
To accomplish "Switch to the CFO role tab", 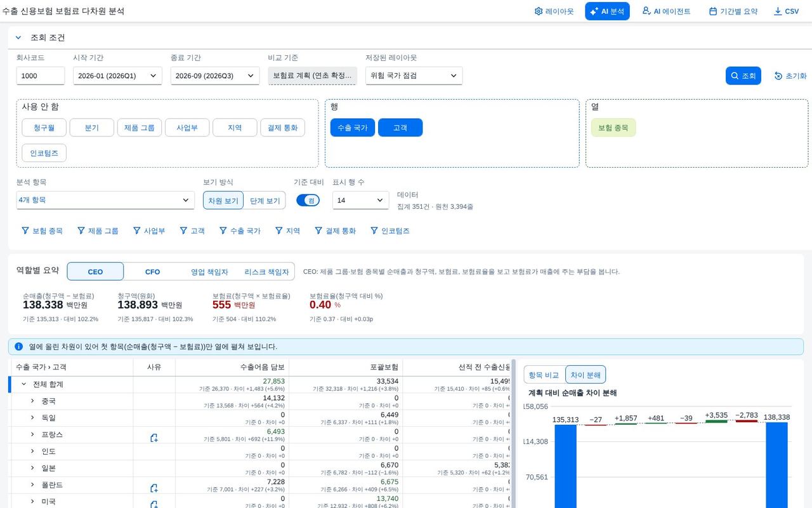I will (152, 272).
